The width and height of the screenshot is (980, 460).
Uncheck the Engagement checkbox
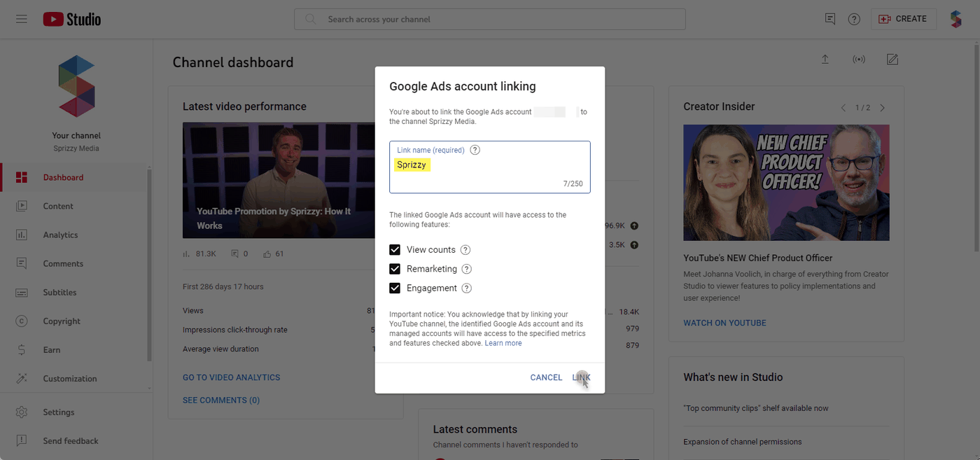pyautogui.click(x=395, y=288)
